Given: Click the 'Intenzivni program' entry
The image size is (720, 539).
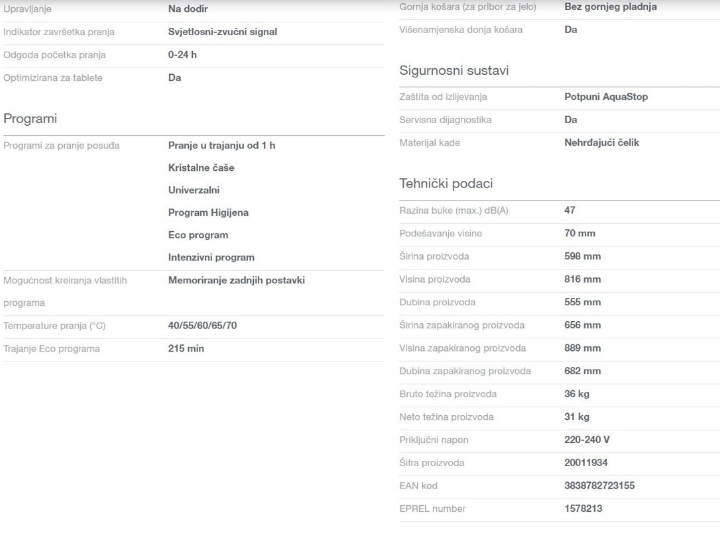Looking at the screenshot, I should tap(211, 258).
